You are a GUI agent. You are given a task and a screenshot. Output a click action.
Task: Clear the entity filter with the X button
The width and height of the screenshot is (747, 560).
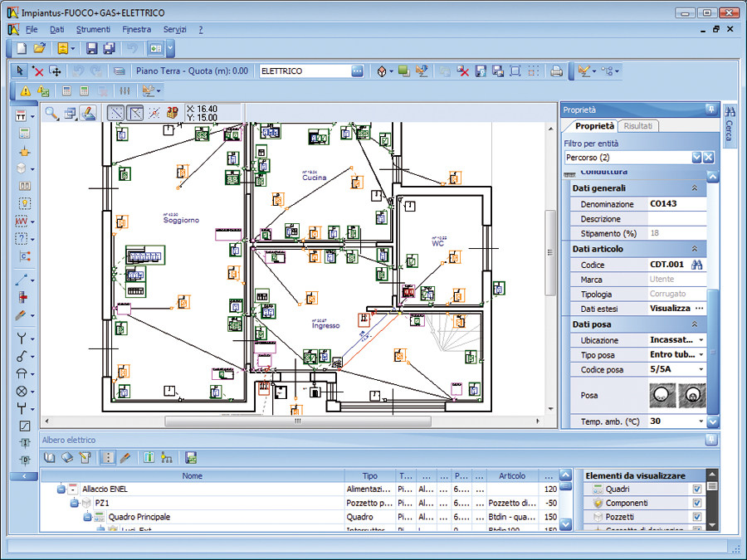click(x=709, y=158)
